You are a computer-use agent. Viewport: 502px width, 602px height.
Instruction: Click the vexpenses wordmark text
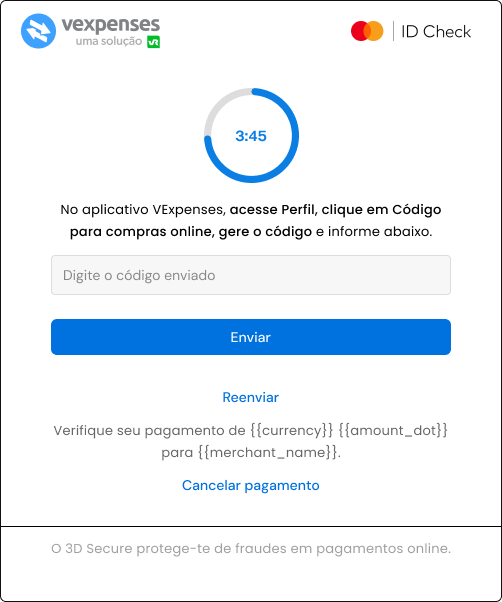pos(111,24)
